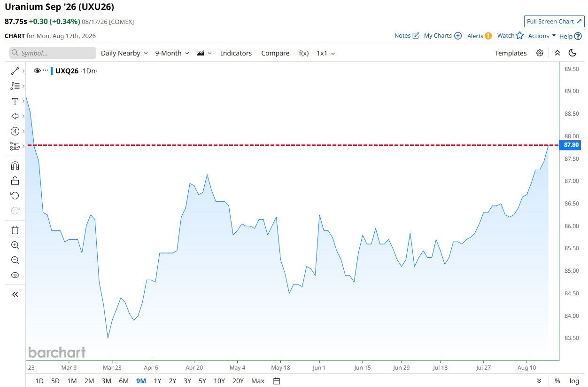Click the undo rotate arrow icon
Viewport: 588px width, 387px height.
[15, 196]
